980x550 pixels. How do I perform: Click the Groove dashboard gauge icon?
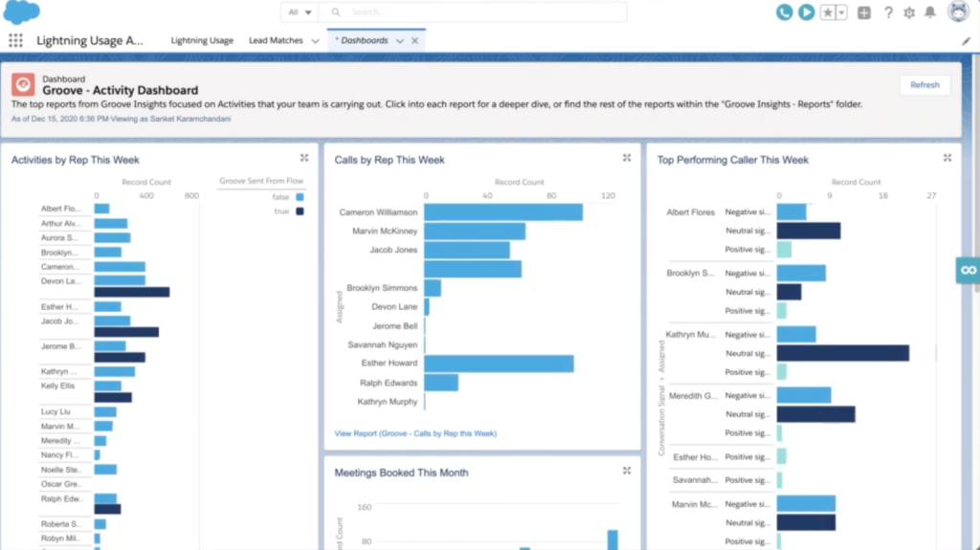point(23,84)
